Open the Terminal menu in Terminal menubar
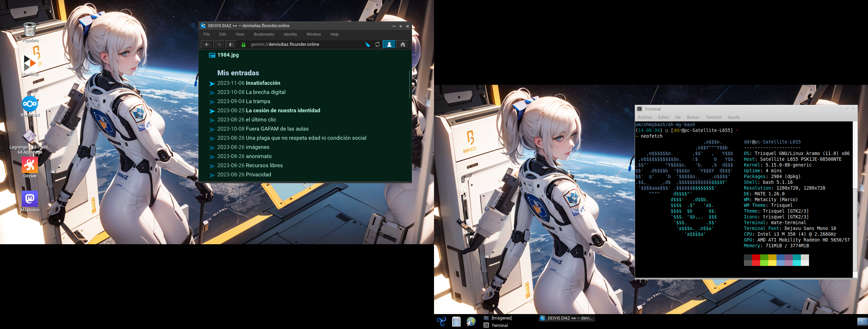The width and height of the screenshot is (868, 329). pyautogui.click(x=713, y=117)
